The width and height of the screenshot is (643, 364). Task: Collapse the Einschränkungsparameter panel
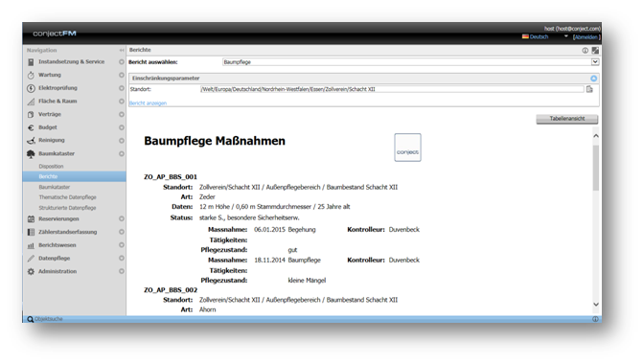594,79
